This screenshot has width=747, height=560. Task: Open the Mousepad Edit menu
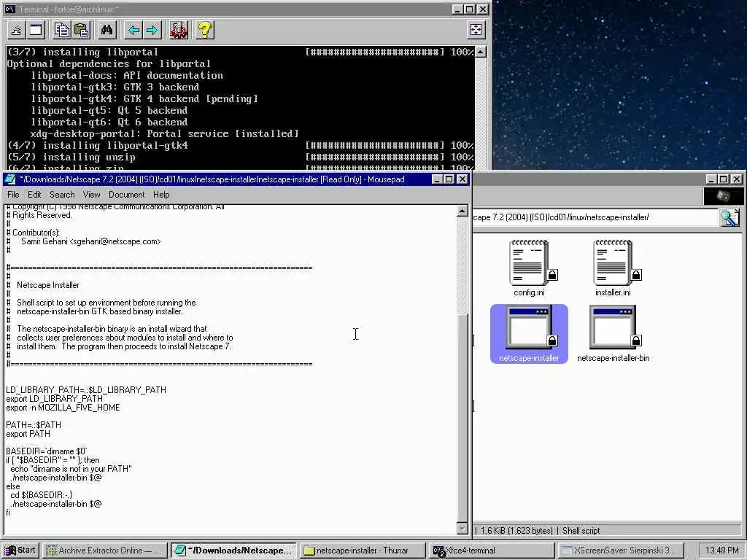(x=34, y=195)
